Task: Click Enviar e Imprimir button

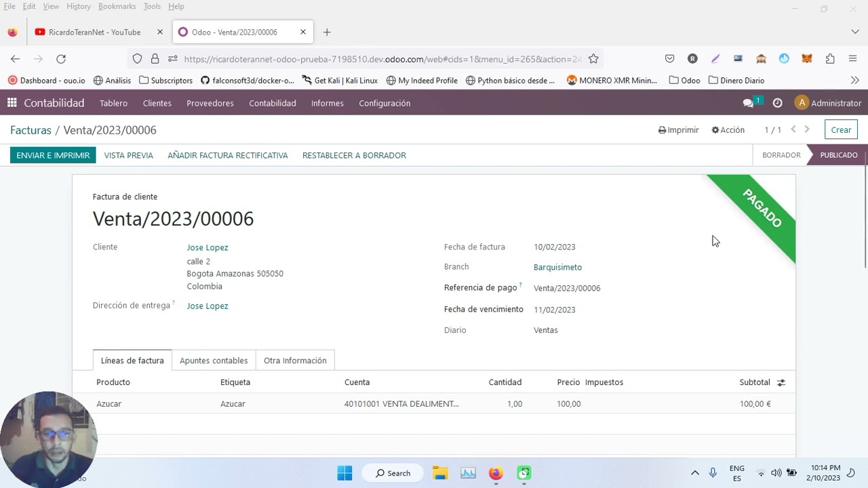Action: [53, 155]
